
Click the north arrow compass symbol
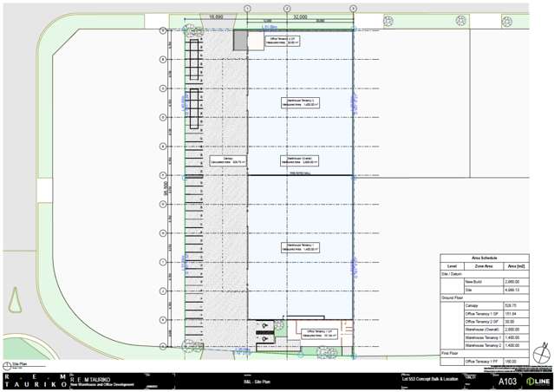pyautogui.click(x=540, y=353)
